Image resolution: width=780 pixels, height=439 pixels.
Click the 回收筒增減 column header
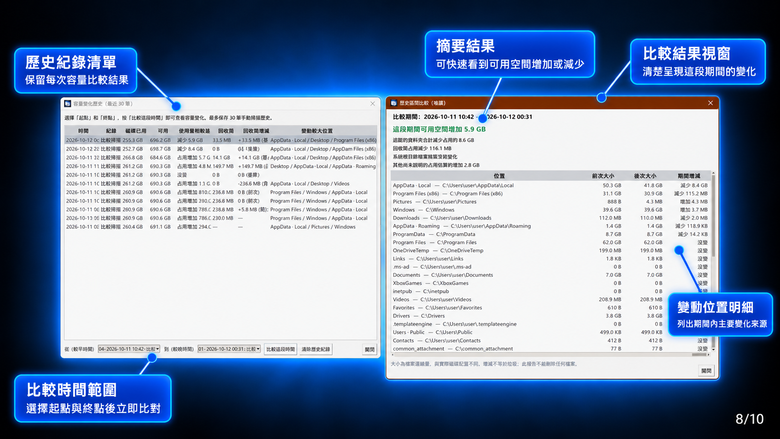256,131
